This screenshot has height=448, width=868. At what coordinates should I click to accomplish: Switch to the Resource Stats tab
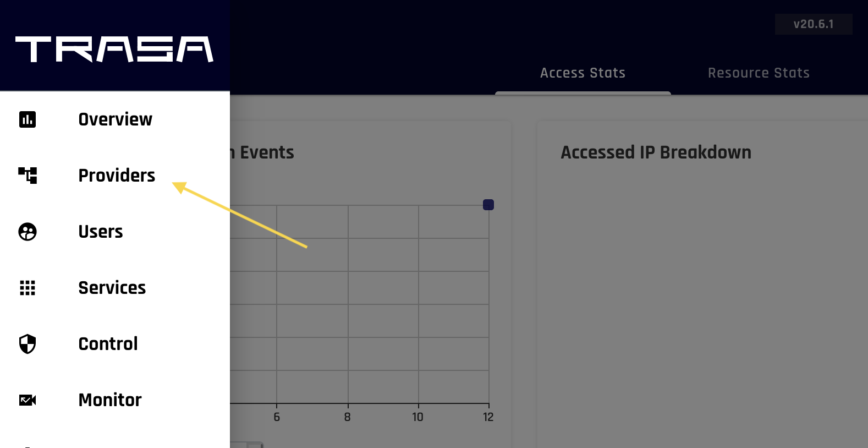coord(759,73)
